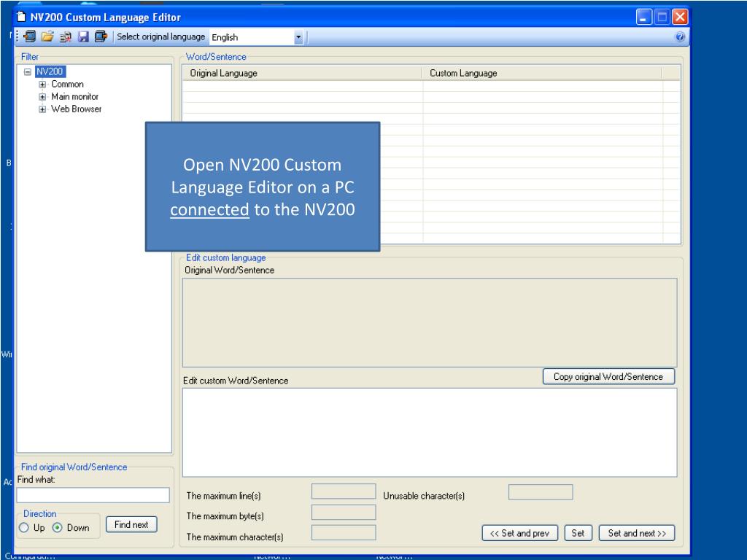Close the NV200 Custom Language Editor window
The height and width of the screenshot is (560, 747).
coord(680,17)
